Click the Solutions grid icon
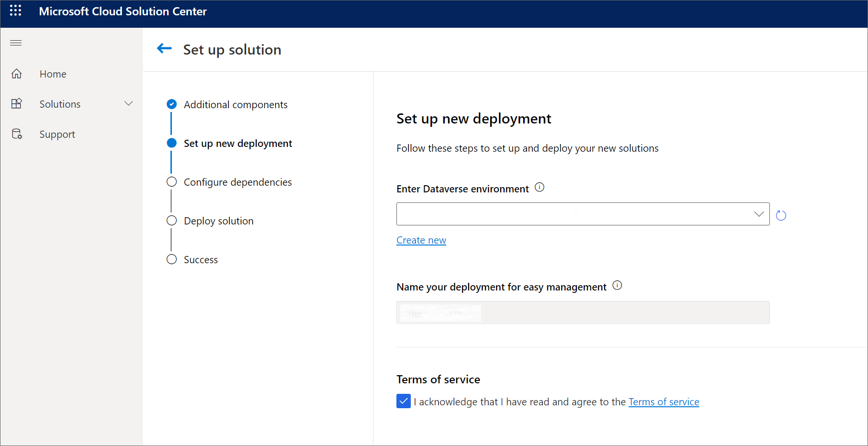 pyautogui.click(x=17, y=103)
